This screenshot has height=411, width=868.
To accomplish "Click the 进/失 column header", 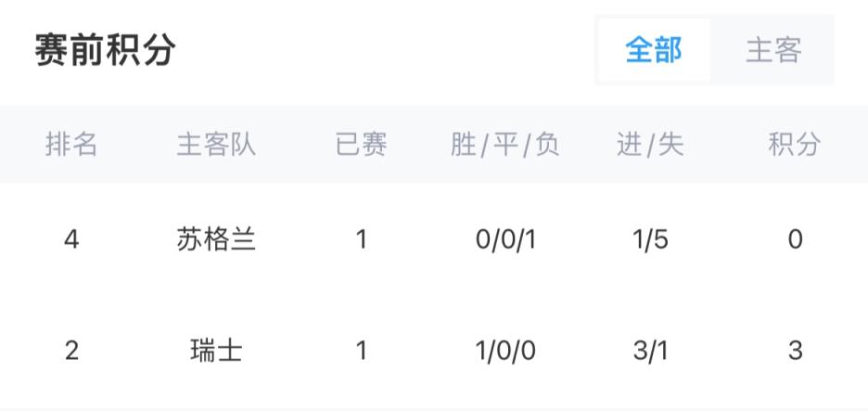I will (650, 145).
